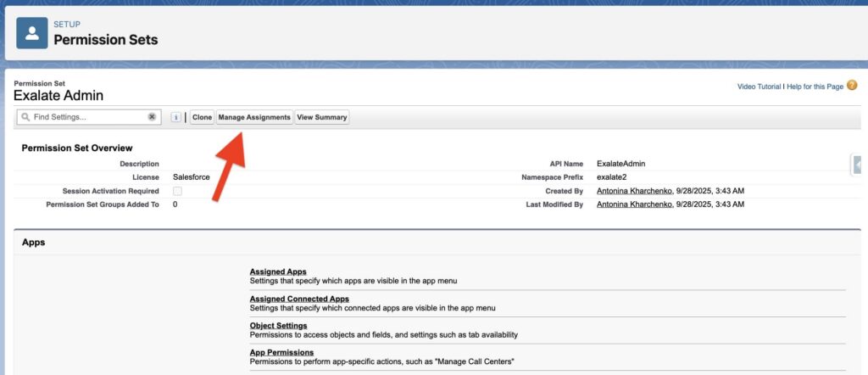Viewport: 868px width, 375px height.
Task: Open Created By Antonina Kharchenko profile link
Action: coord(634,191)
